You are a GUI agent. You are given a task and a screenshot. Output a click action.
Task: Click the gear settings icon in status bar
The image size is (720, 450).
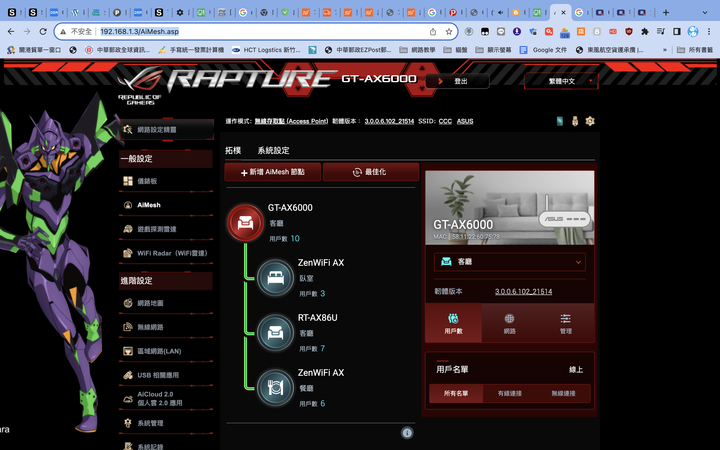tap(590, 121)
